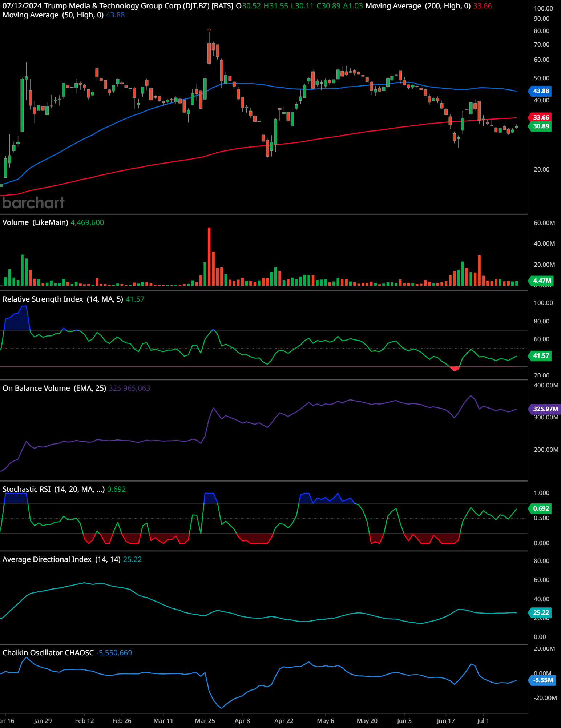Screen dimensions: 561x728
Task: Click the Trump Media & Technology Group Corp title
Action: [113, 6]
